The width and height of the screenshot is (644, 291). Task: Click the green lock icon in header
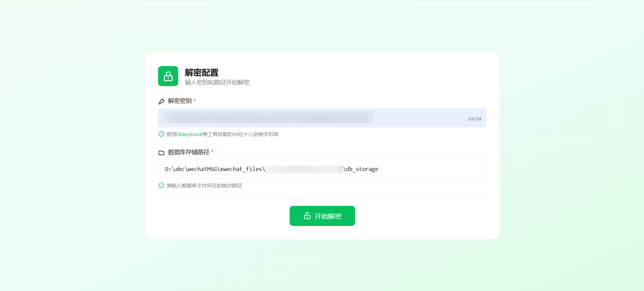(168, 76)
